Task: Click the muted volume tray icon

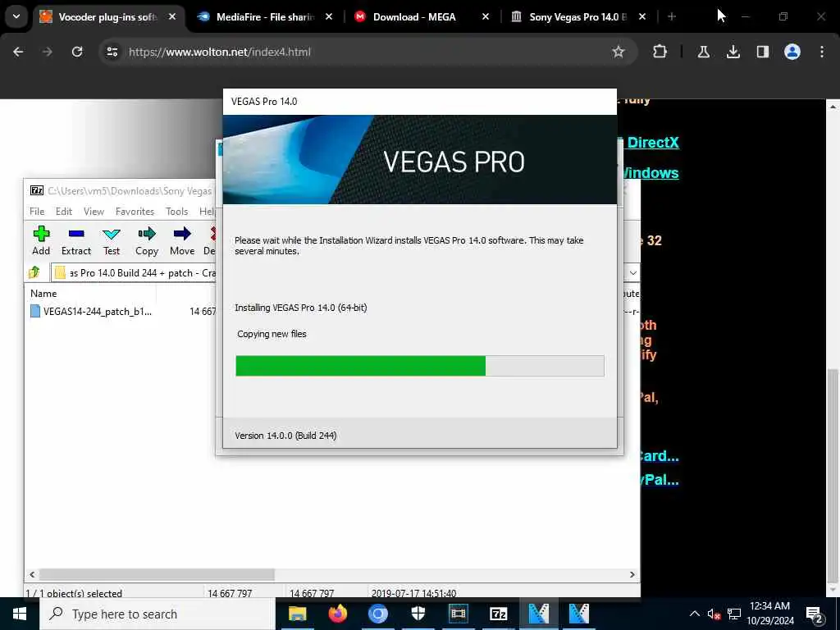Action: pyautogui.click(x=714, y=614)
